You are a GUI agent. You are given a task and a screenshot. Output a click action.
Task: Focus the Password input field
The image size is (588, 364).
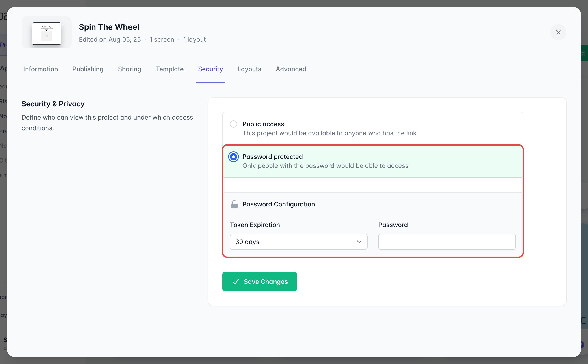[447, 242]
